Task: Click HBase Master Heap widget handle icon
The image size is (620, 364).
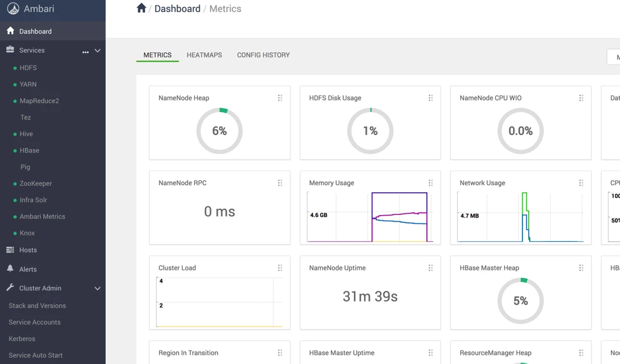Action: (581, 268)
